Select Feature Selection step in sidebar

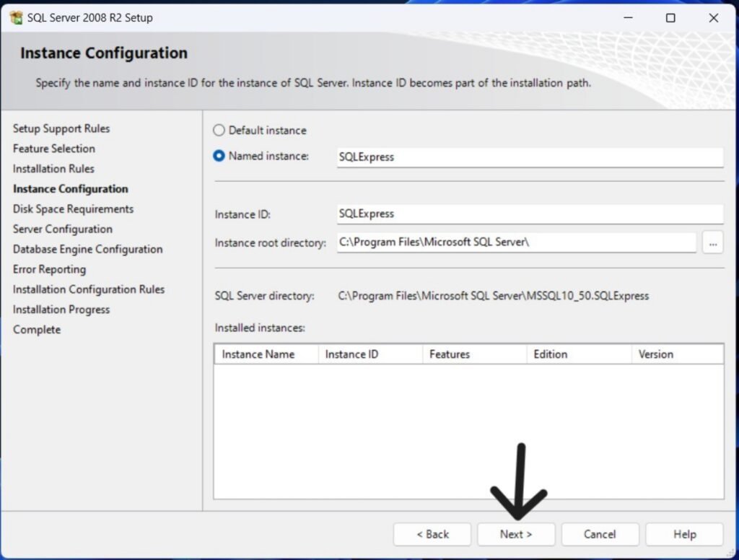click(54, 149)
